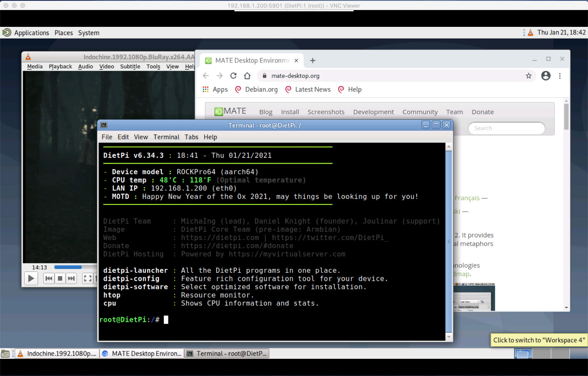Seek within the VLC playback progress bar
Screen dimensions: 588x376
76,267
